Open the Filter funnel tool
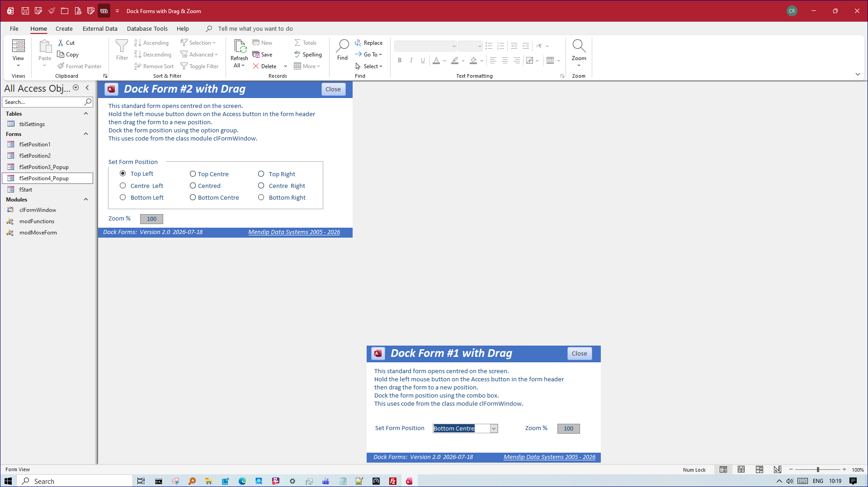 click(x=122, y=46)
